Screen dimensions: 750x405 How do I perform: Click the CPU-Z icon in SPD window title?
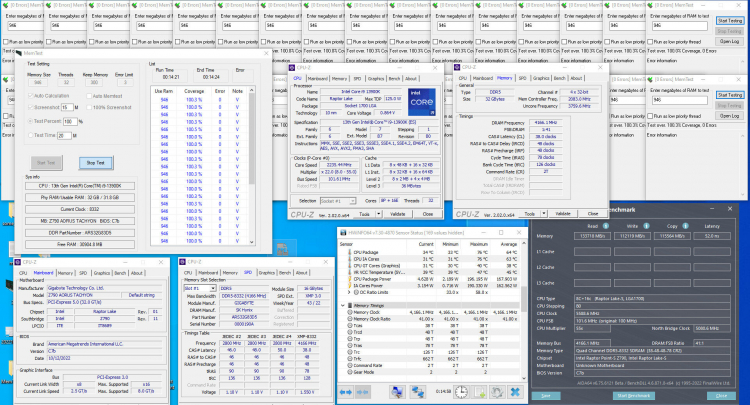point(180,260)
